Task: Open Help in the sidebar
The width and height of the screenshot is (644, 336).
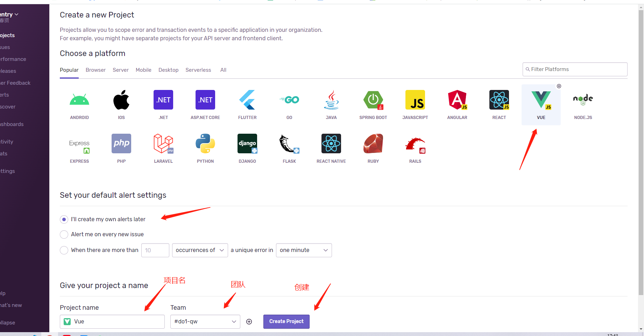Action: 3,293
